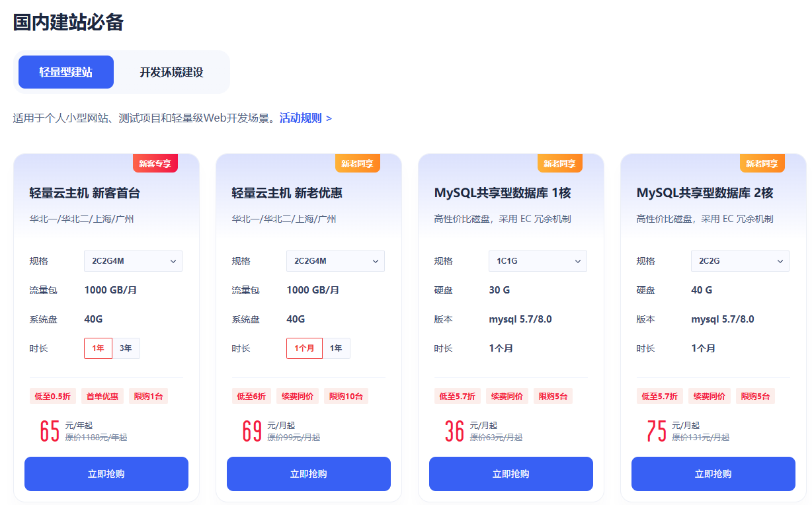The height and width of the screenshot is (505, 812).
Task: Click the 原价1188元/年起 strikethrough price
Action: [96, 437]
